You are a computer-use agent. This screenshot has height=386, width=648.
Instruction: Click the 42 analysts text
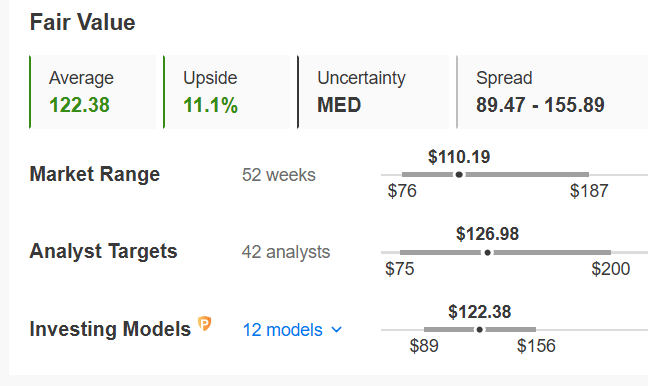[x=286, y=252]
